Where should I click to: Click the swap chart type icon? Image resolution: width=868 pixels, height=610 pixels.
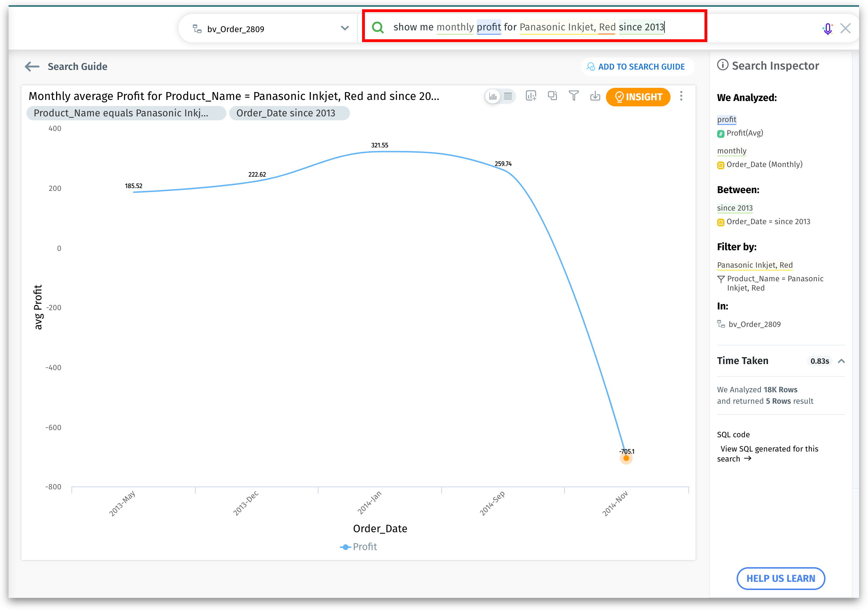point(552,96)
